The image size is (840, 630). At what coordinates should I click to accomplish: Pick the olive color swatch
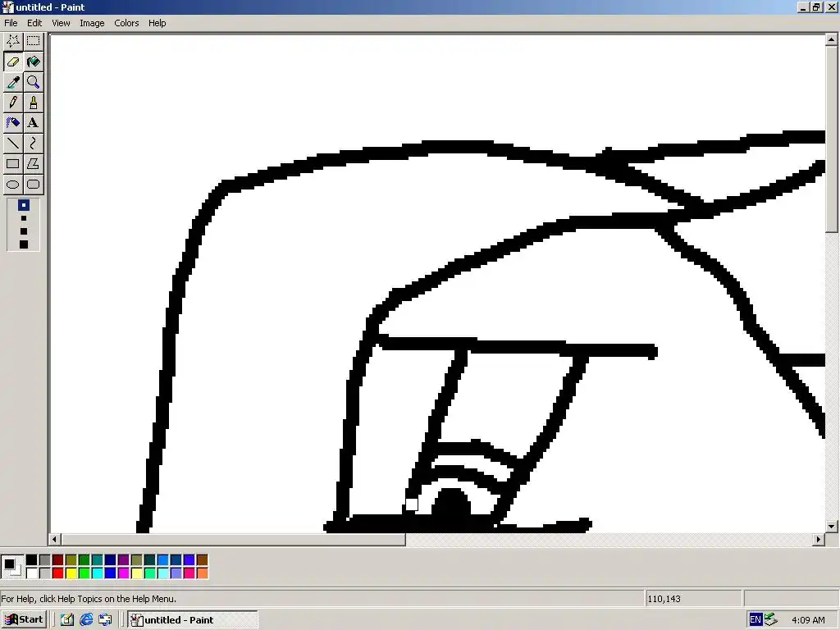click(71, 559)
